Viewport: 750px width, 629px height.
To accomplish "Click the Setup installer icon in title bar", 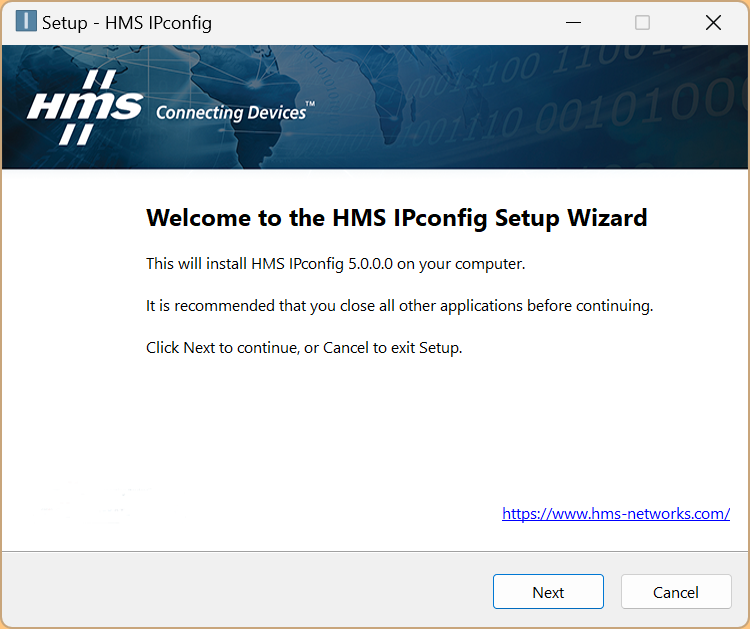I will tap(26, 22).
